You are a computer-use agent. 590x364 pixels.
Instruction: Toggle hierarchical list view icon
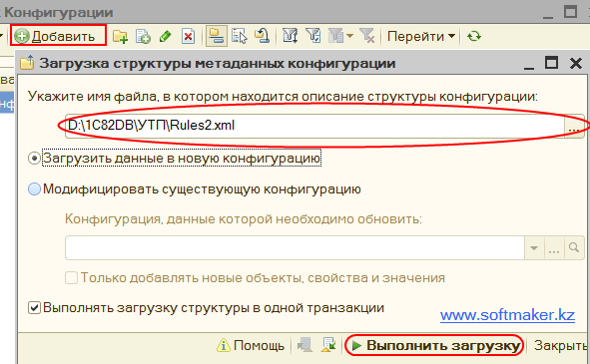click(x=217, y=37)
